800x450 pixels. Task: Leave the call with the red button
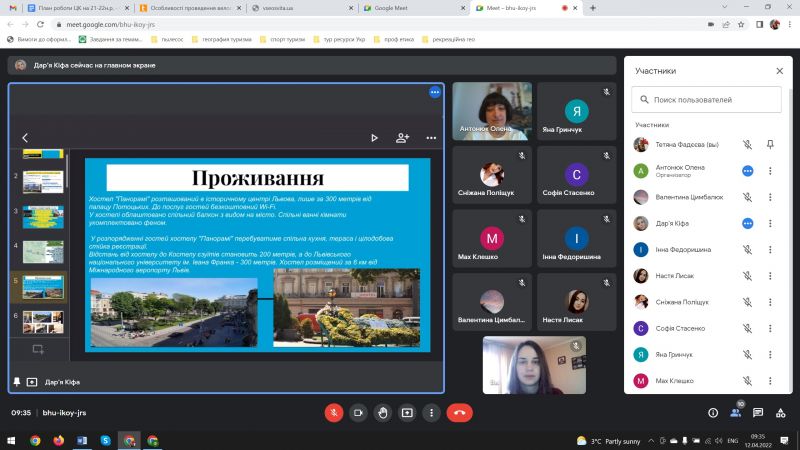(460, 413)
